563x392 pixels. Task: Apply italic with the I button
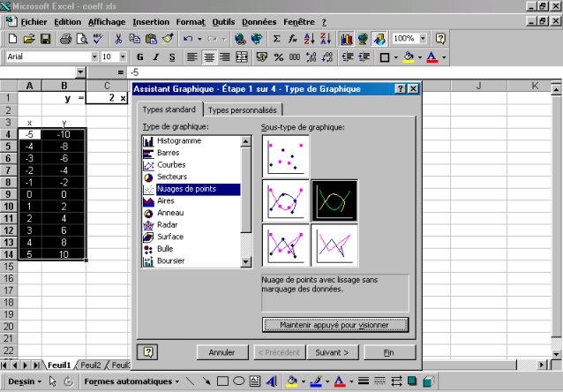pyautogui.click(x=156, y=57)
